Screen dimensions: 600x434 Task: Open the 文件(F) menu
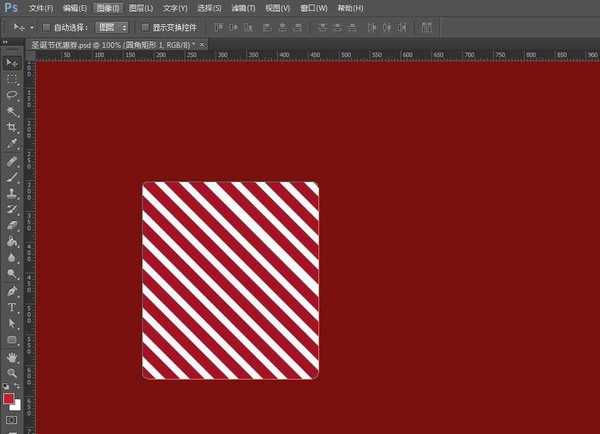41,8
